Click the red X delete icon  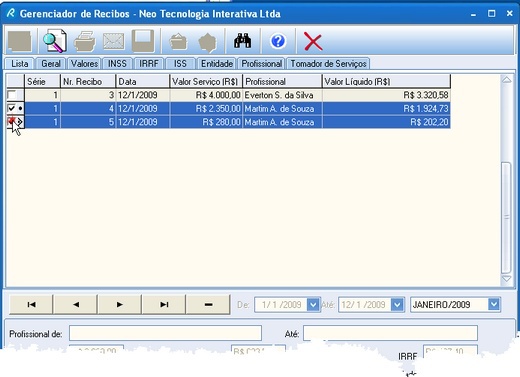pos(313,42)
